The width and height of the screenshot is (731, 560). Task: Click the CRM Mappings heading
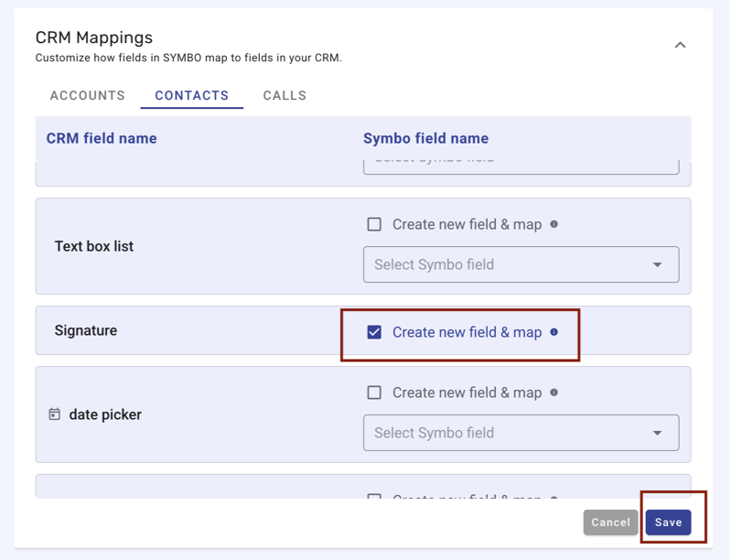(94, 38)
